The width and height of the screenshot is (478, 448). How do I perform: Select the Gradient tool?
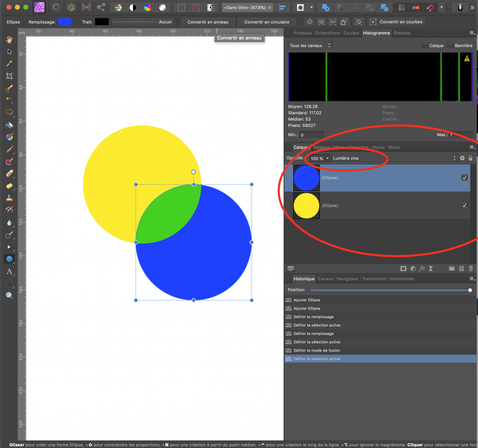point(10,137)
